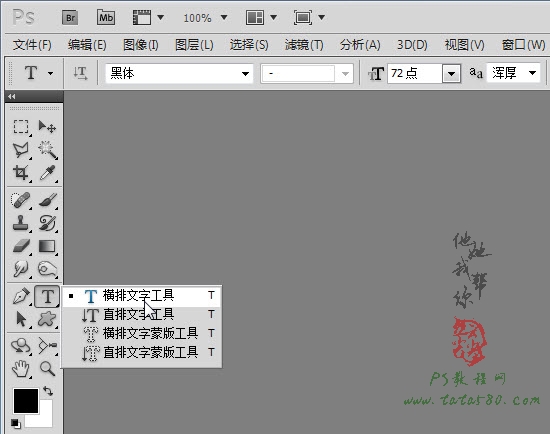Click the font size TT icon
This screenshot has width=550, height=434.
tap(376, 74)
